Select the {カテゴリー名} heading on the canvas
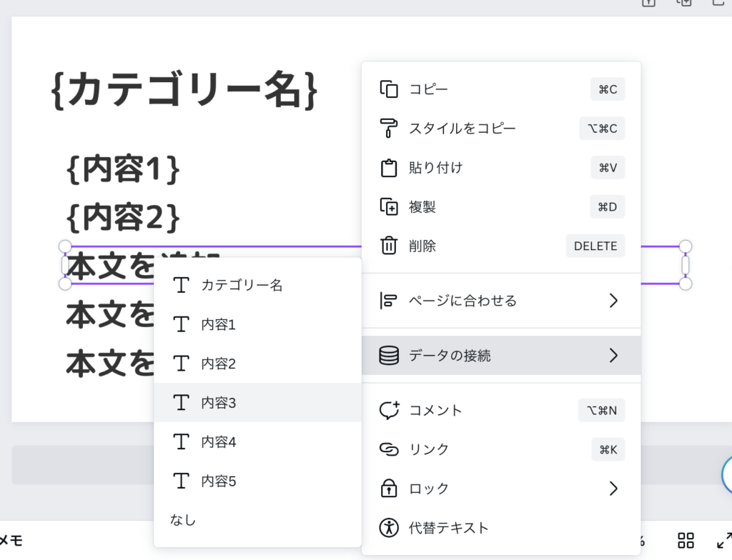Screen dimensions: 732x560 pyautogui.click(x=184, y=91)
